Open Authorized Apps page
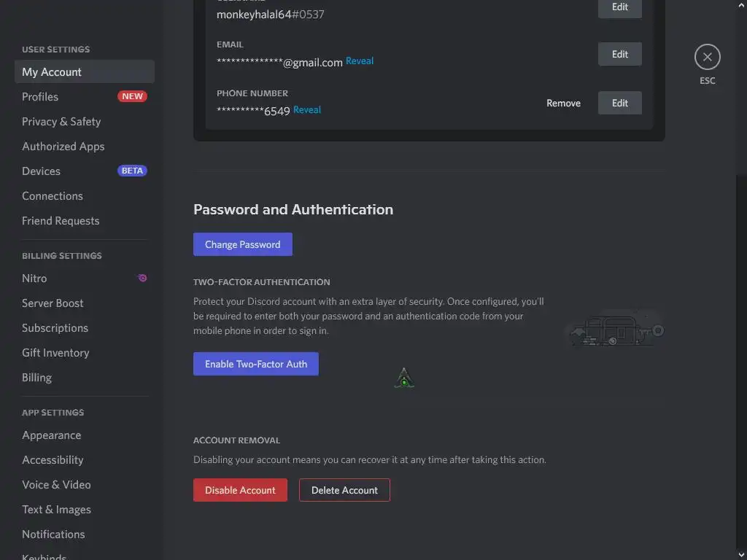Screen dimensions: 747x560 (85, 146)
